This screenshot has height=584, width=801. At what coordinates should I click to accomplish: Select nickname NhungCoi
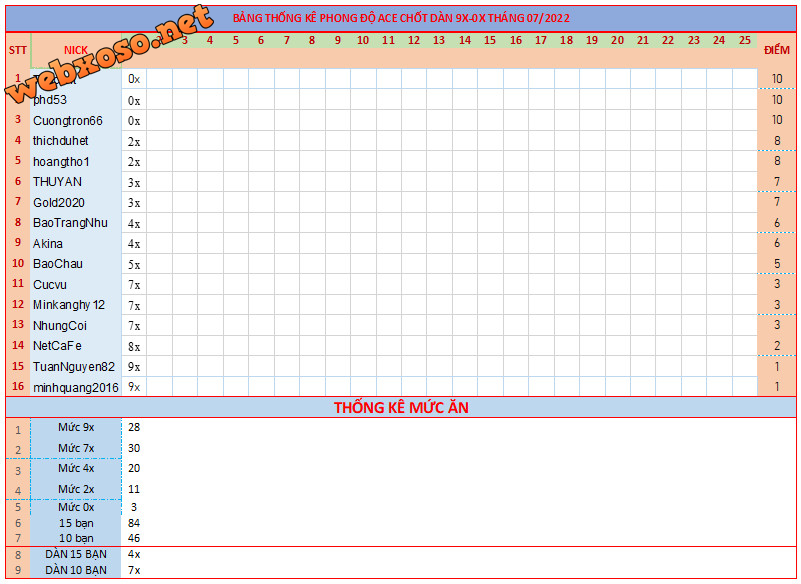tap(60, 326)
